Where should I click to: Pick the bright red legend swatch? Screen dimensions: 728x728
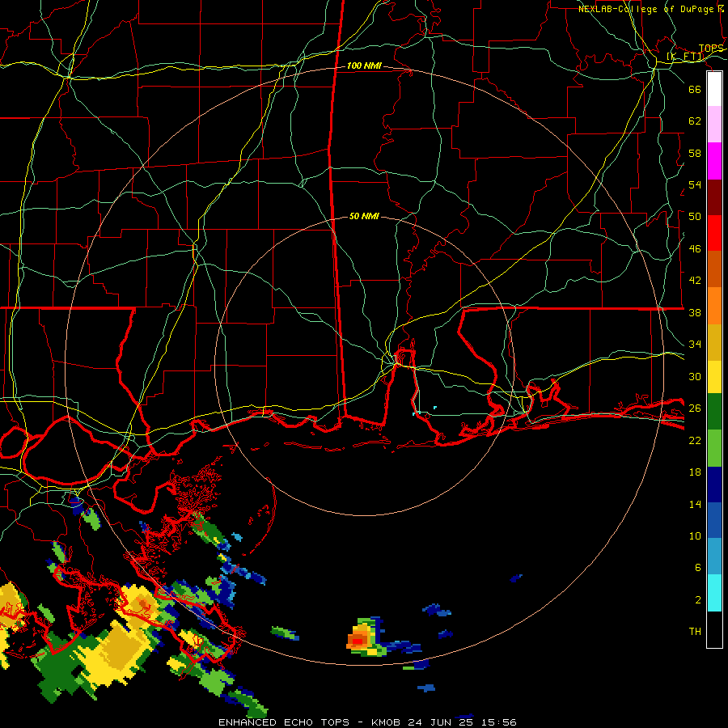[x=714, y=233]
